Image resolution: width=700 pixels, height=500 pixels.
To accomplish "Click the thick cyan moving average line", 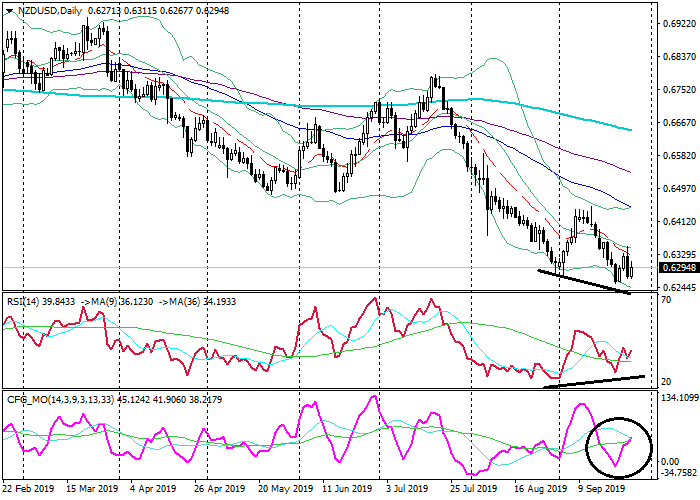I will tap(300, 103).
